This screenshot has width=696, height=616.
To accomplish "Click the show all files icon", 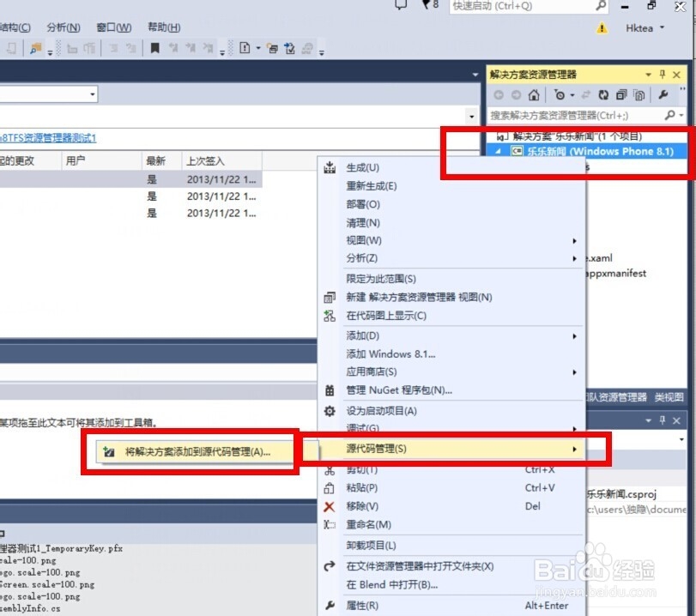I will [x=639, y=95].
